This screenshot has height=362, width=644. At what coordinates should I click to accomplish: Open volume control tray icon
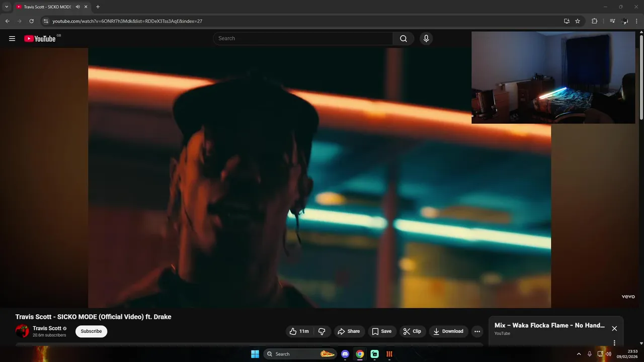(609, 354)
